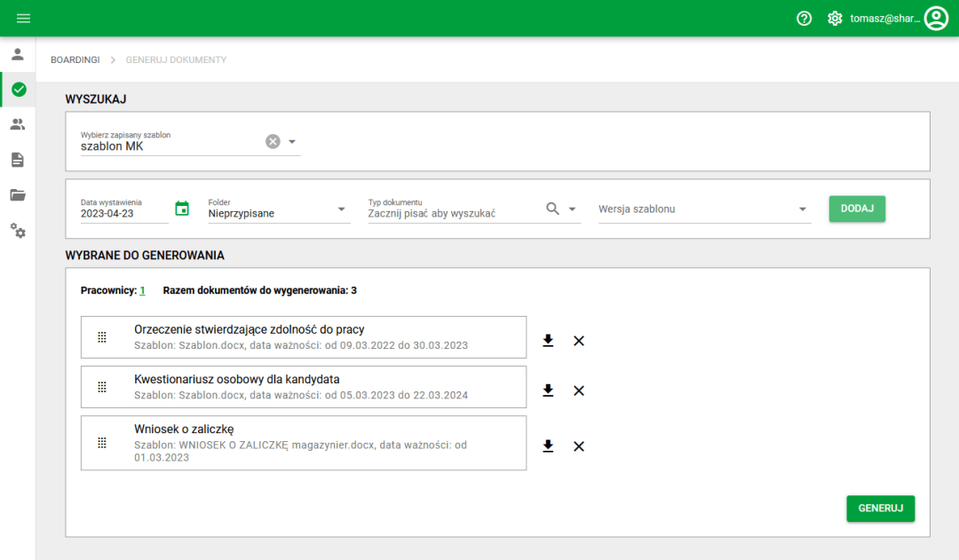Image resolution: width=959 pixels, height=560 pixels.
Task: Click 'Razem dokumentów do wygenerowania: 3' text
Action: pos(260,290)
